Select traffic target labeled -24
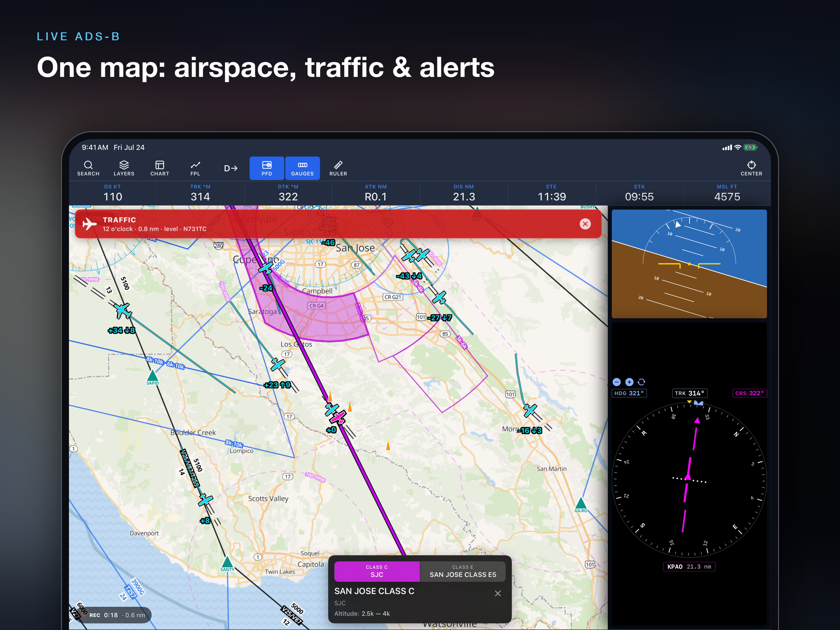 [266, 268]
